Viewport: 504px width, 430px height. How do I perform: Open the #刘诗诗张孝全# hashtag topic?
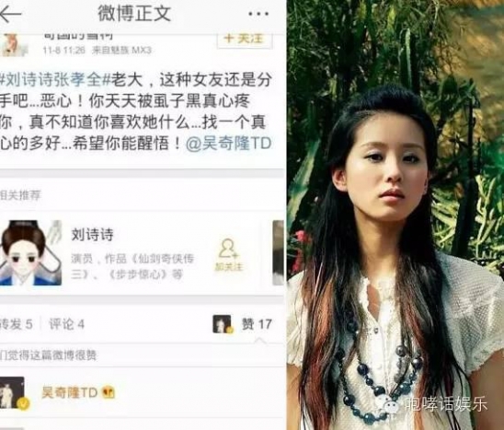[55, 80]
